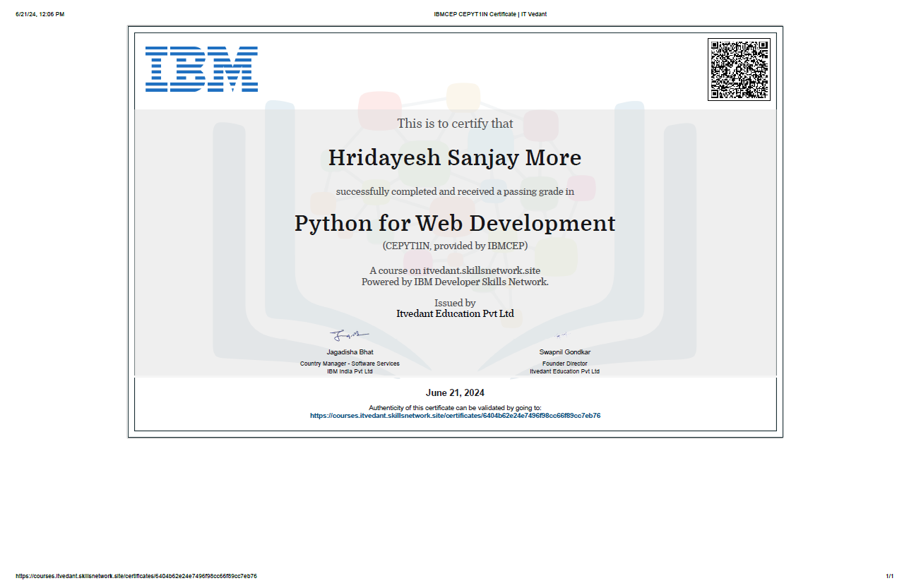
Task: Click the page number 1/1 in the footer
Action: coord(890,576)
